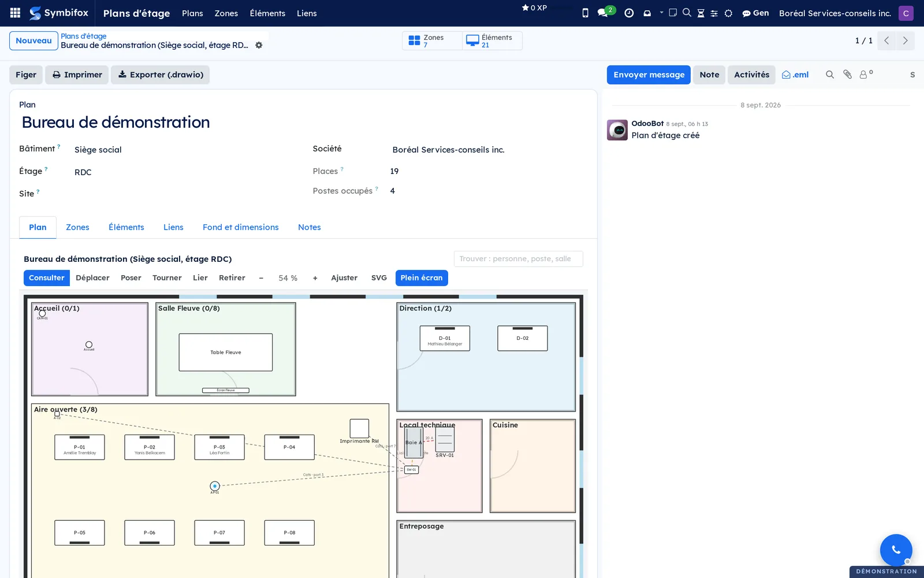Open the Zones 7 stat button
Image resolution: width=924 pixels, height=578 pixels.
(x=432, y=40)
